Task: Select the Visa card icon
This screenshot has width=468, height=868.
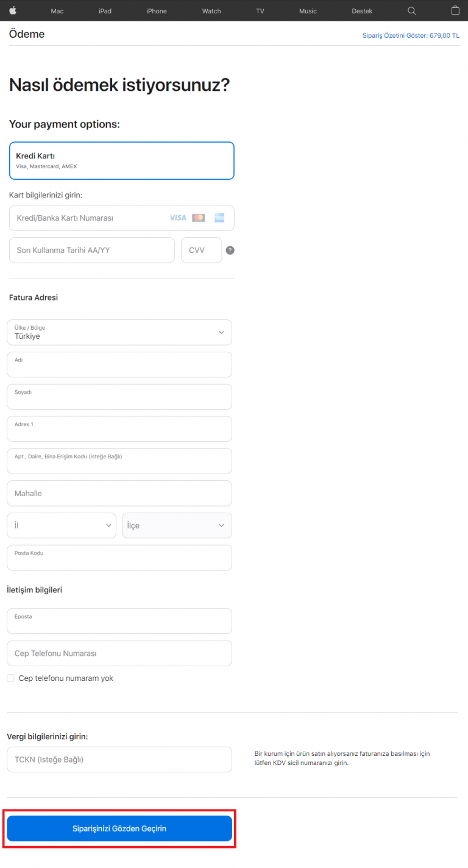Action: [x=178, y=218]
